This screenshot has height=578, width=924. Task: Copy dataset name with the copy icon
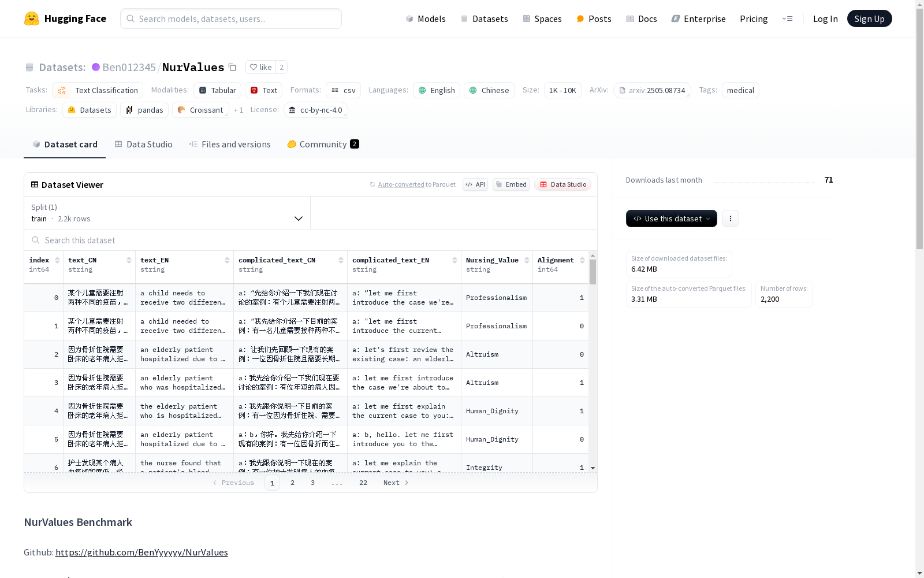pyautogui.click(x=232, y=67)
